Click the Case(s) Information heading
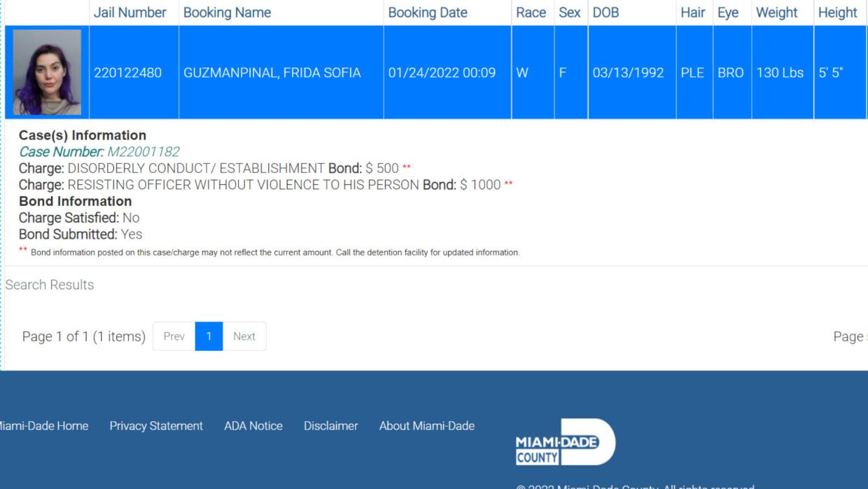Screen dimensions: 868x489 [x=83, y=135]
